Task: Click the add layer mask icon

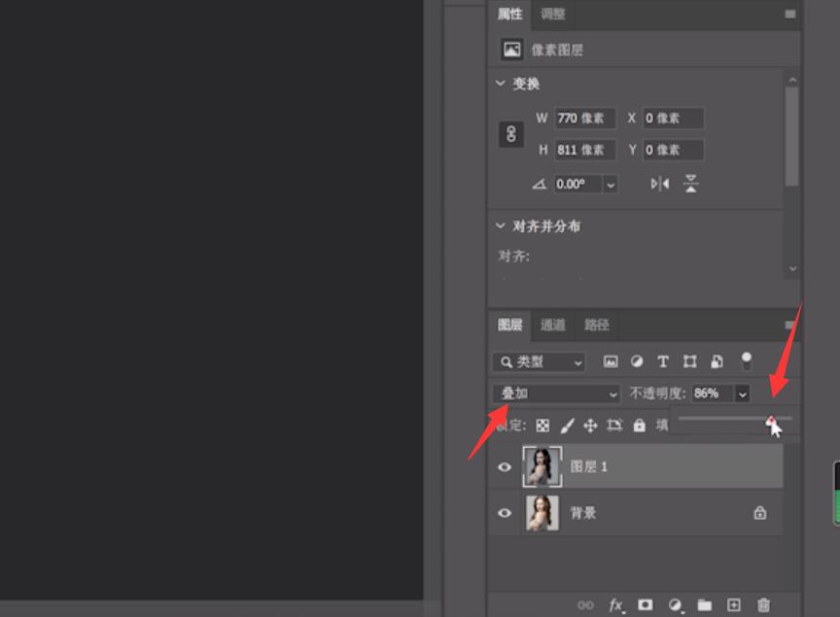Action: point(645,604)
